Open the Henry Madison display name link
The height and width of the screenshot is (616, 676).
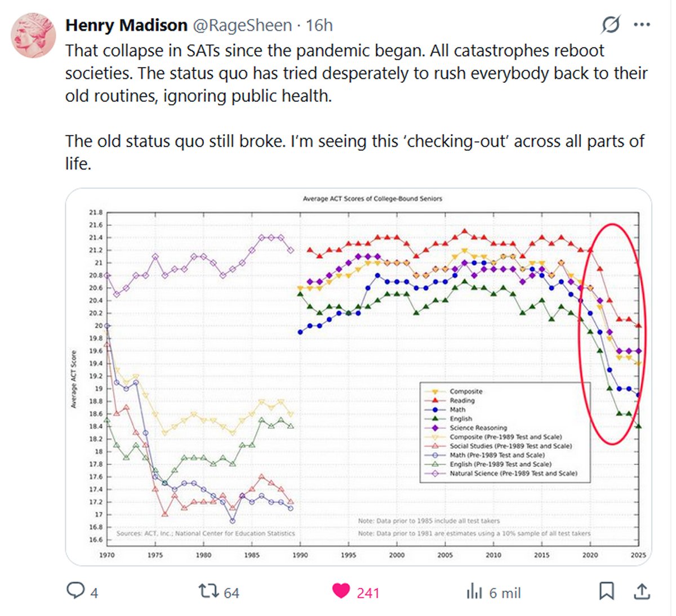(126, 25)
